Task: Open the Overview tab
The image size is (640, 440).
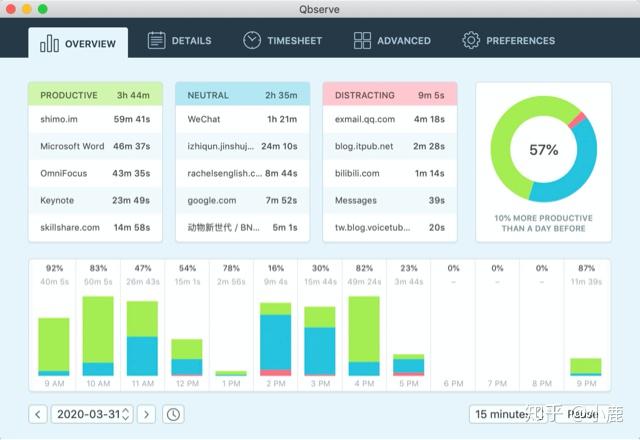Action: point(78,42)
